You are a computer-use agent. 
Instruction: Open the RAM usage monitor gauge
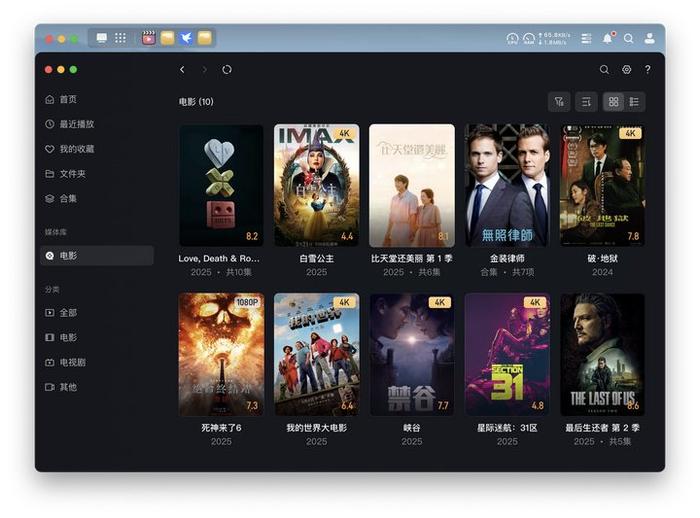tap(529, 39)
